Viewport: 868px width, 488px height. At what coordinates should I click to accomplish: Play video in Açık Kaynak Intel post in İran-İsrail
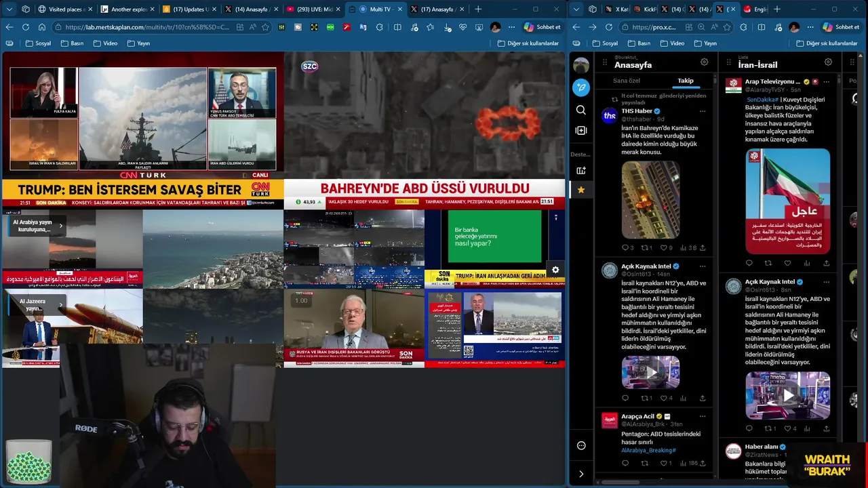click(787, 395)
